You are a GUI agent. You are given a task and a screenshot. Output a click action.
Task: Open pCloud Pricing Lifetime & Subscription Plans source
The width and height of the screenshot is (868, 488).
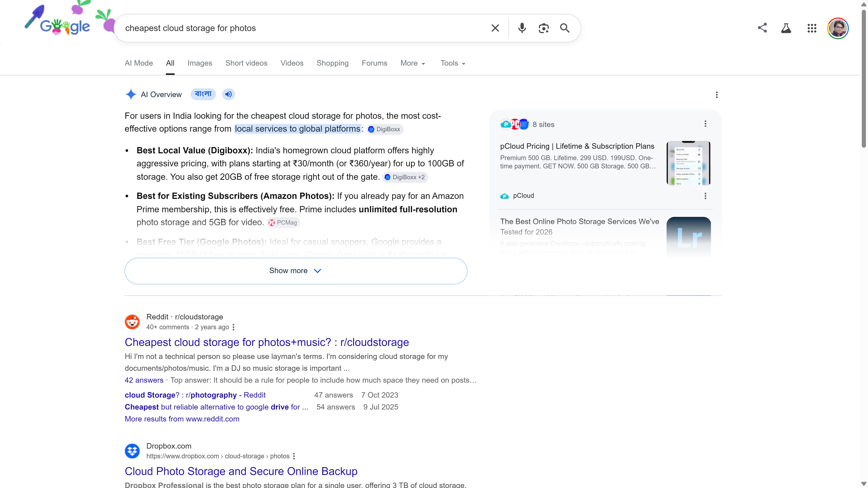[x=577, y=146]
